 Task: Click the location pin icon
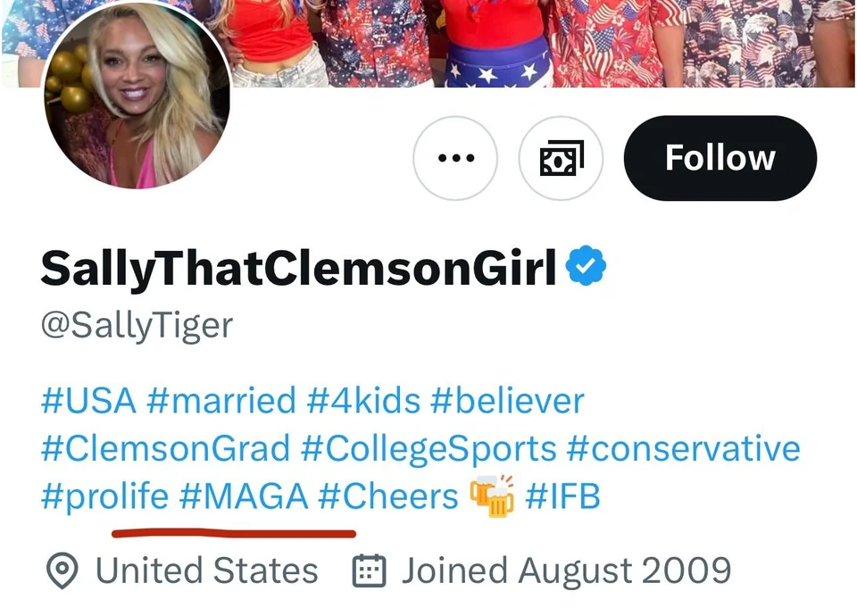tap(62, 570)
